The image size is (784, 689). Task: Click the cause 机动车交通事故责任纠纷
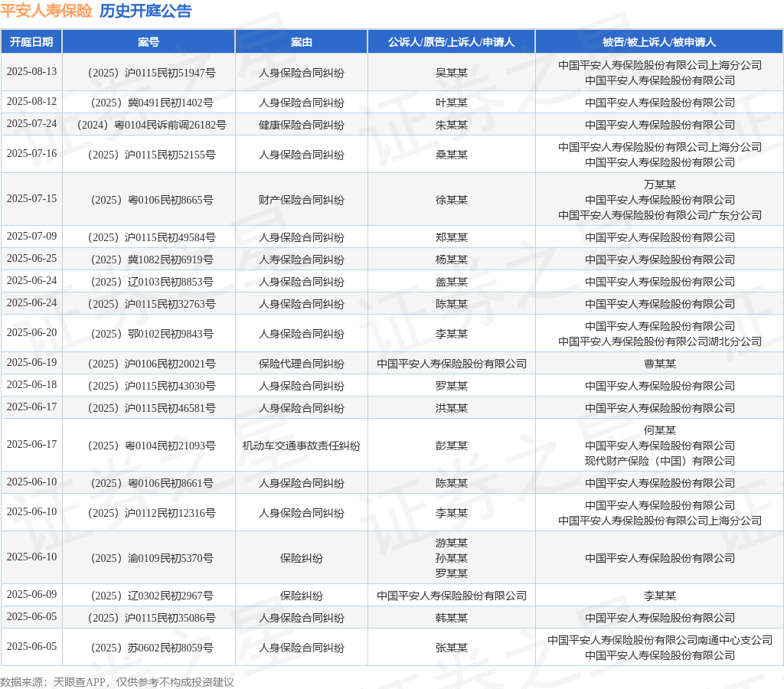click(302, 446)
